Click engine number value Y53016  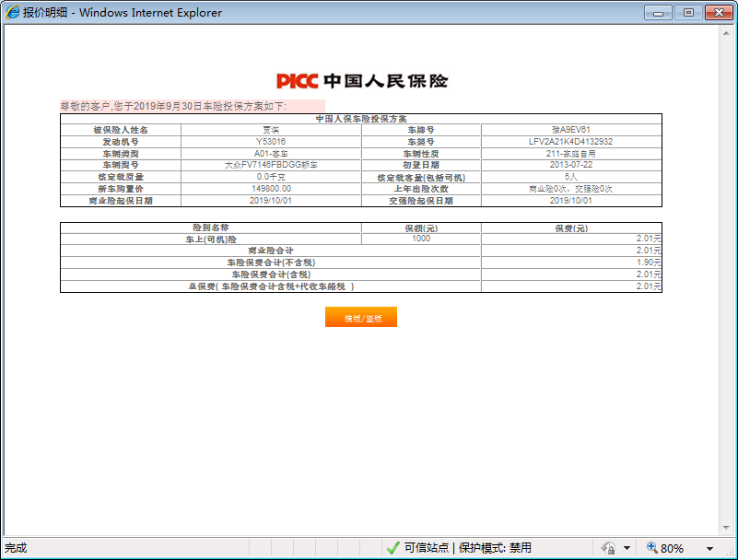click(271, 142)
